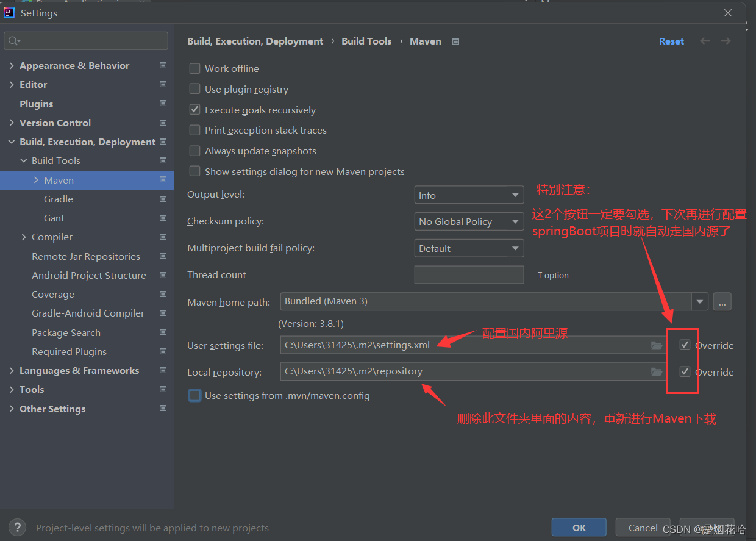Expand the Maven node arrow

pos(36,180)
